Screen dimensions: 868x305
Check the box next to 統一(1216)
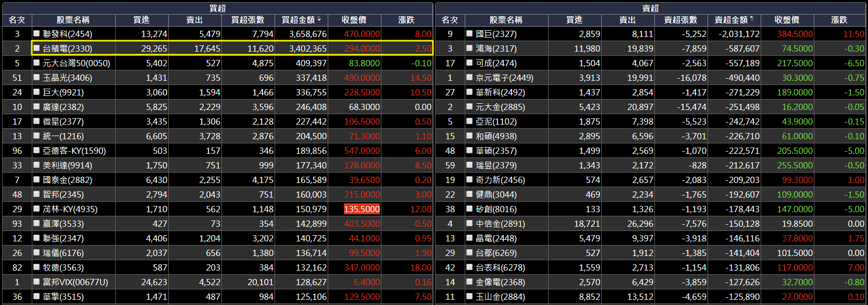click(36, 136)
